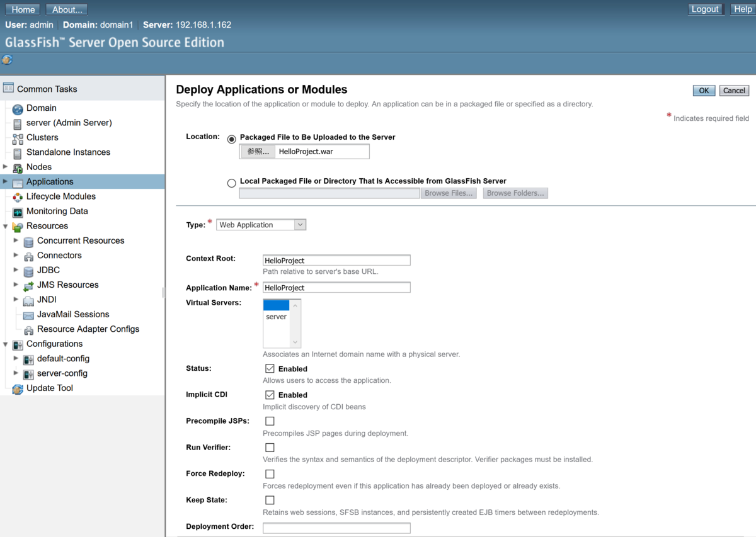Click the Connectors icon

click(x=28, y=256)
